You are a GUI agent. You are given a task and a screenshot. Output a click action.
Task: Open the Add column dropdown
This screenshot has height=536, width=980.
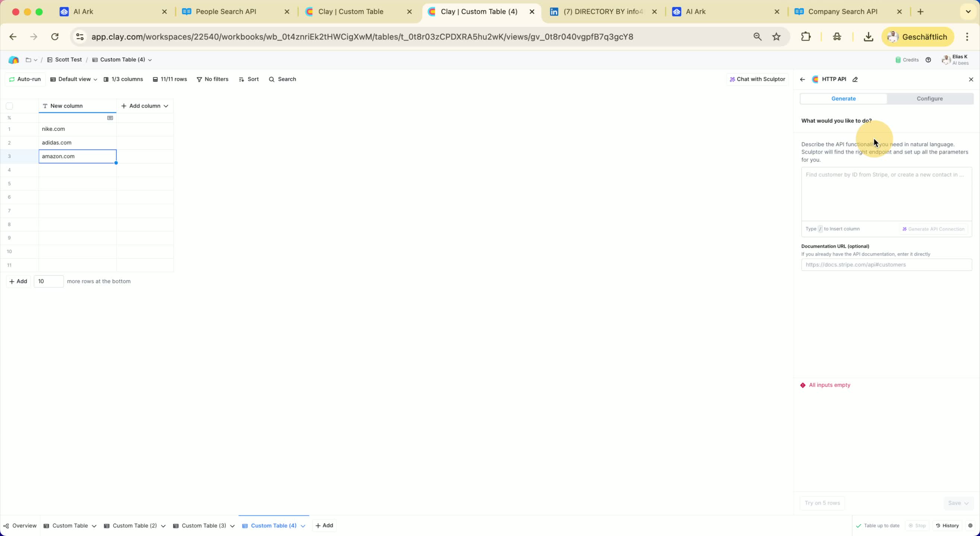coord(145,106)
